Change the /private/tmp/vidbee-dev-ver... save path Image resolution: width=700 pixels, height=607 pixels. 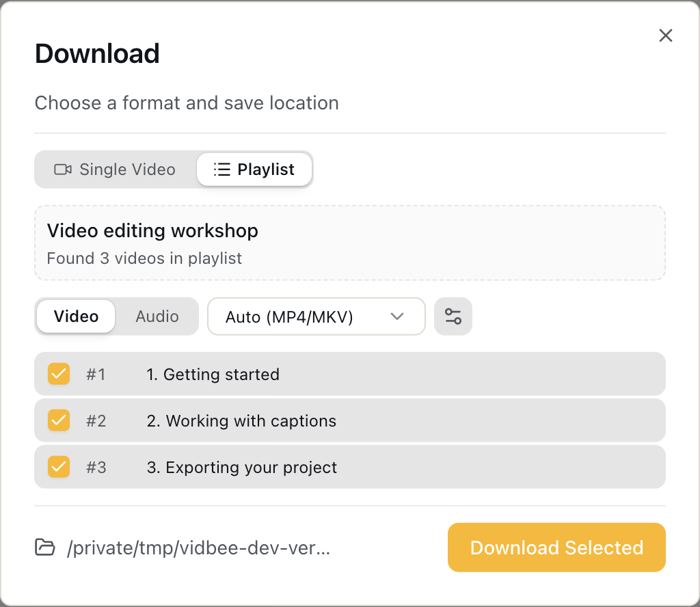(x=199, y=548)
